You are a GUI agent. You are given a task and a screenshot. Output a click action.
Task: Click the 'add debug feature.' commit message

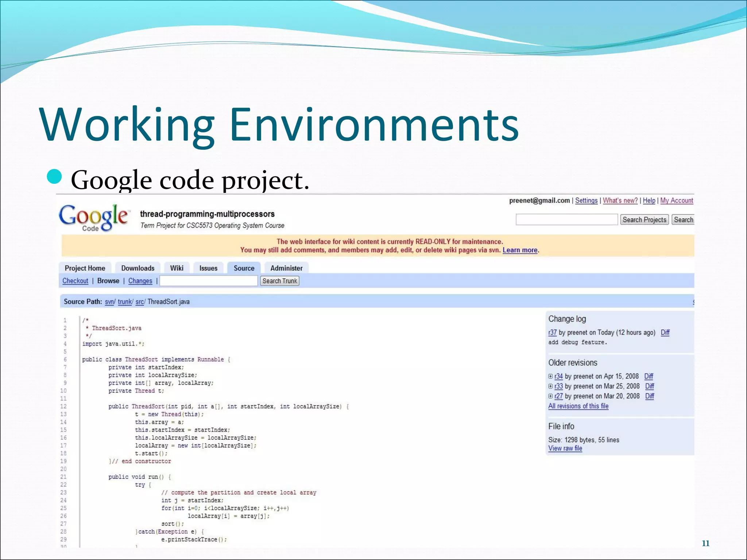pyautogui.click(x=578, y=342)
